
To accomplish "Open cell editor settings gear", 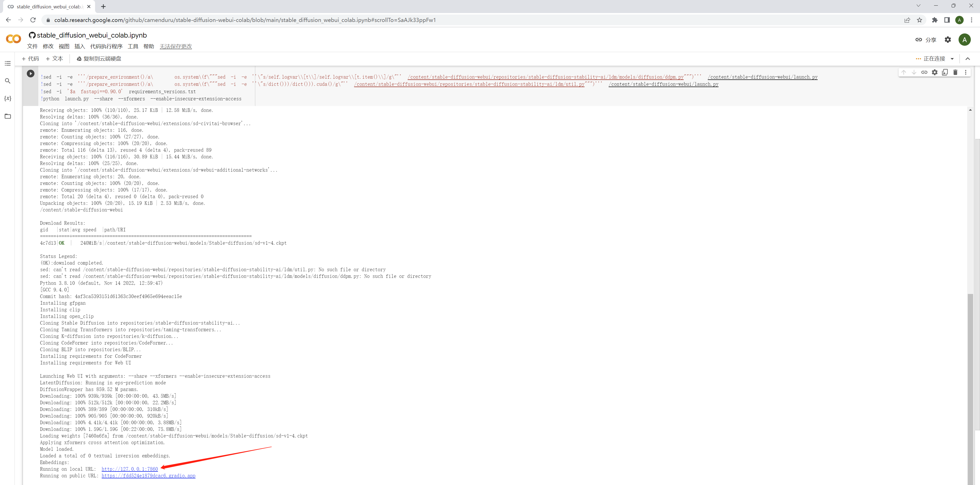I will tap(934, 72).
